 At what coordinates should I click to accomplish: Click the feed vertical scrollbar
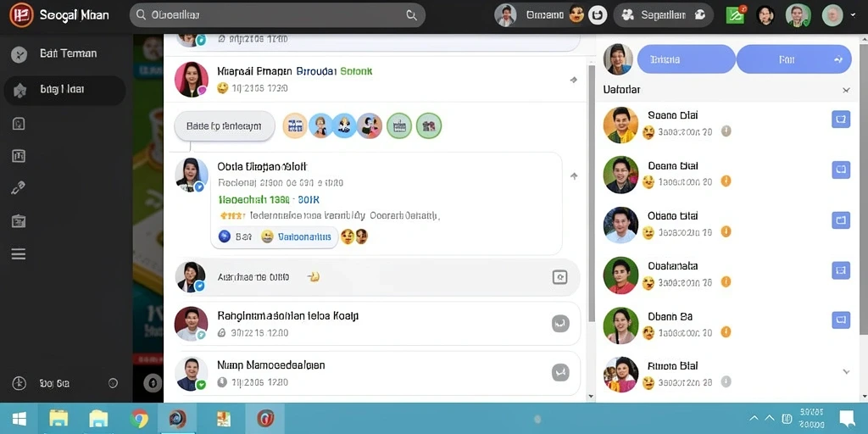coord(591,194)
